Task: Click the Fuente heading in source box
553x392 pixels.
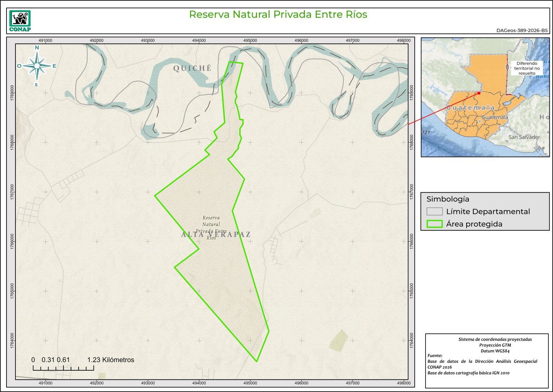Action: (435, 356)
